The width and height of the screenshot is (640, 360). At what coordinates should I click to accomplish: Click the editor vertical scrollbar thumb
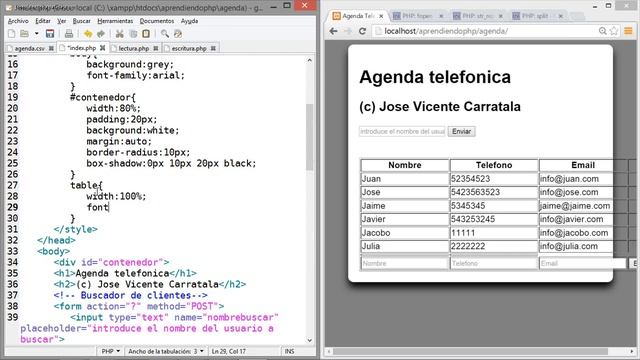click(x=309, y=137)
